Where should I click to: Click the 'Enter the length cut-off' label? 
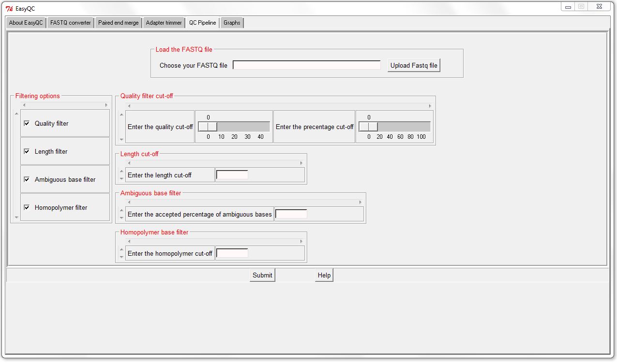[x=160, y=175]
